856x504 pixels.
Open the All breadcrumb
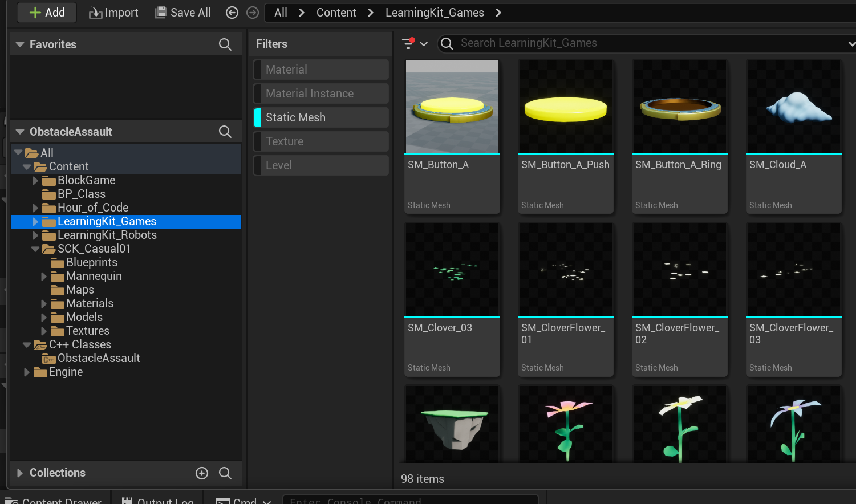click(x=281, y=13)
